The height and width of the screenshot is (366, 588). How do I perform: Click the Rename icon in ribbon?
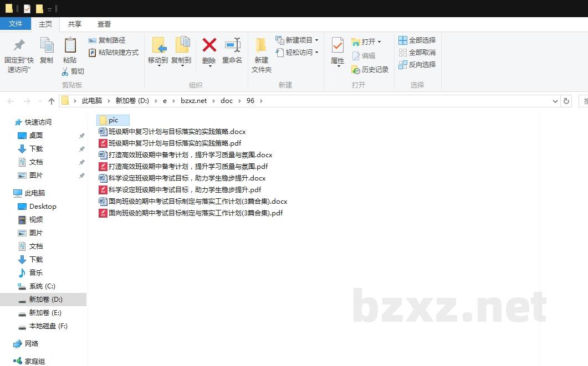click(x=232, y=46)
